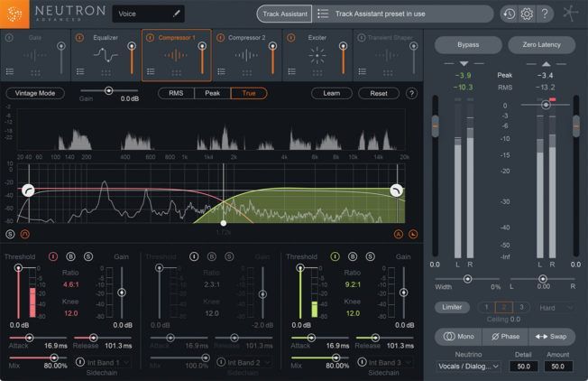Toggle the Limiter button
The image size is (588, 381).
452,307
